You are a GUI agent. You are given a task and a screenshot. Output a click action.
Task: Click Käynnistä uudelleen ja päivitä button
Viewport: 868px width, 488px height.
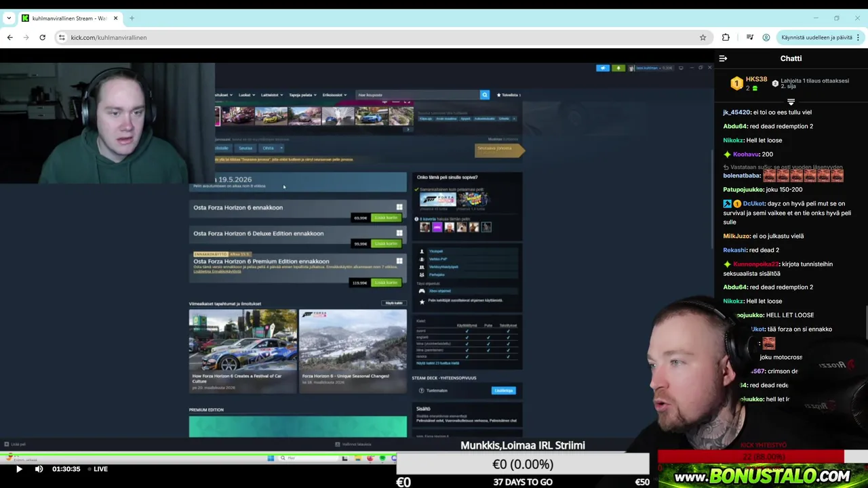821,37
